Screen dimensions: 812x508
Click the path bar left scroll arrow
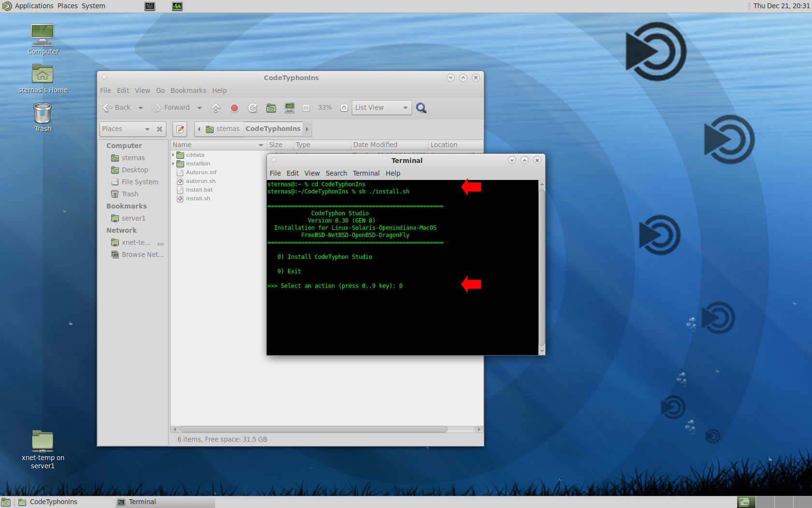(x=199, y=129)
